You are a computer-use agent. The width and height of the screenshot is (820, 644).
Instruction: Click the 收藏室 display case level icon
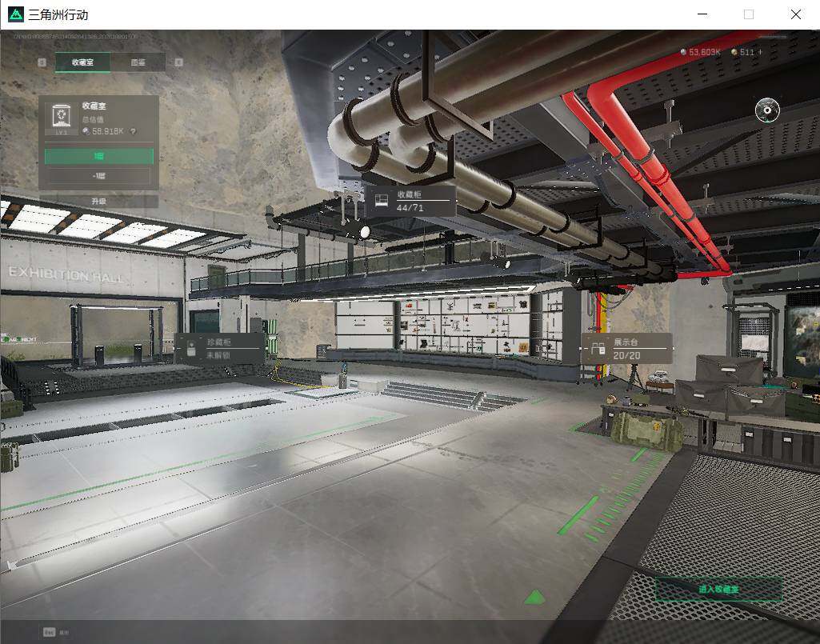(61, 117)
